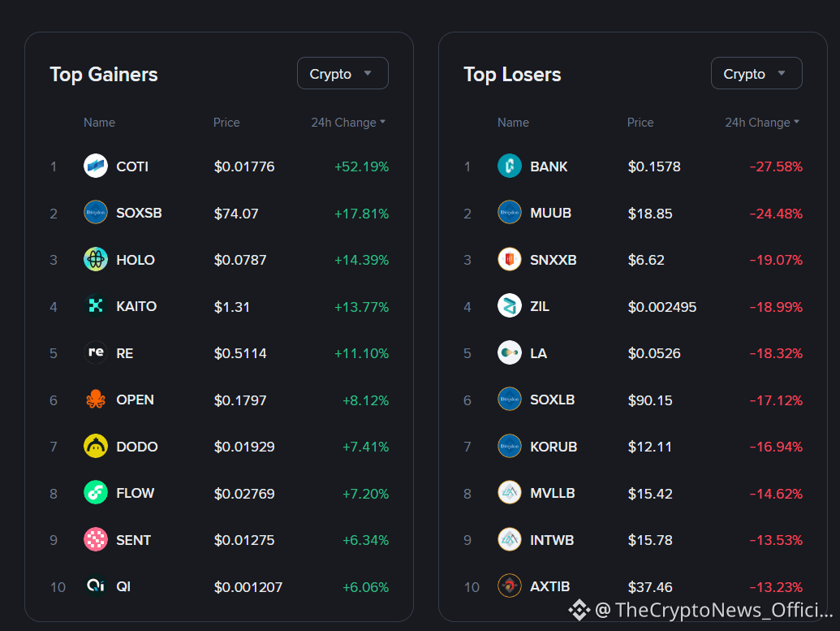Screen dimensions: 840x631
Task: Sort Top Losers by 24h Change
Action: [762, 123]
